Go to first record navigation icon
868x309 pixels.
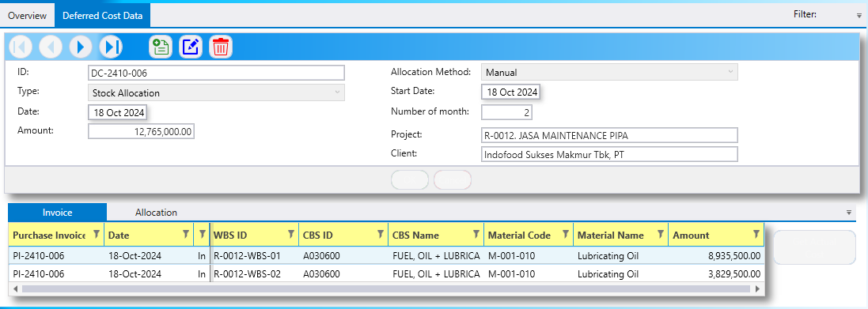21,47
